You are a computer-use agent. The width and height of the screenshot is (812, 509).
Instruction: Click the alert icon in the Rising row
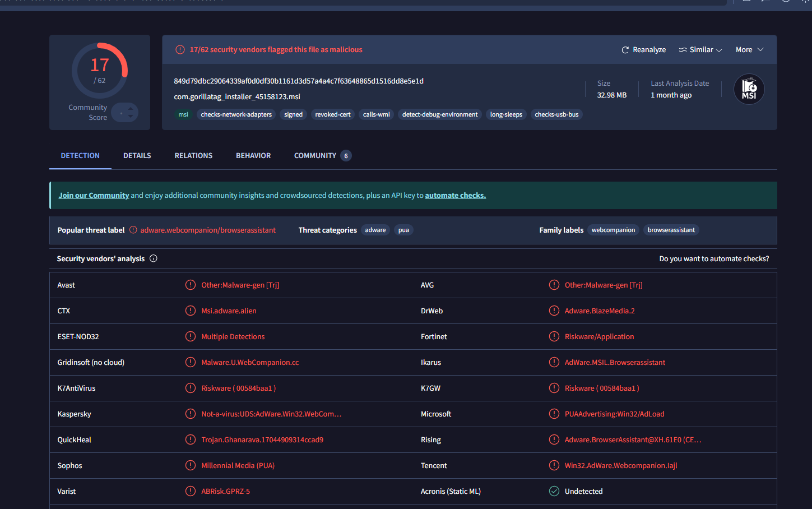554,439
